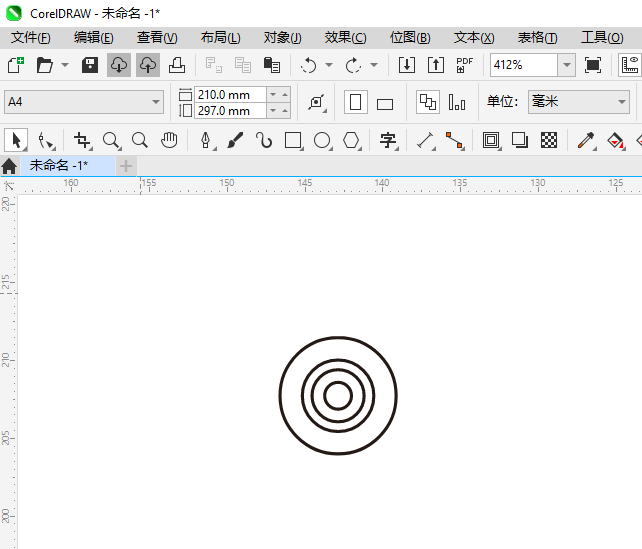This screenshot has width=642, height=549.
Task: Select the Eyedropper tool
Action: coord(586,140)
